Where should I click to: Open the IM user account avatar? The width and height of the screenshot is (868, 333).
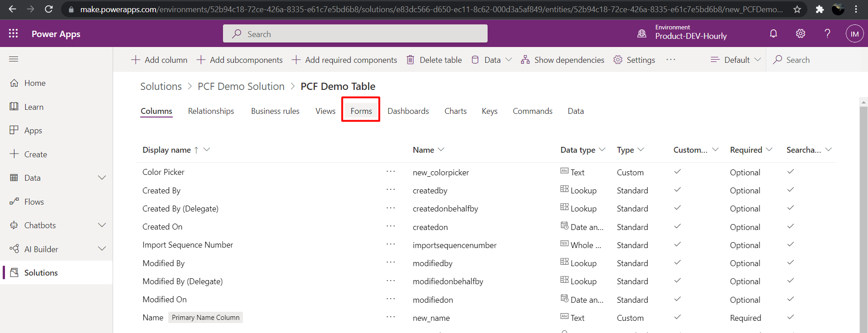[854, 34]
